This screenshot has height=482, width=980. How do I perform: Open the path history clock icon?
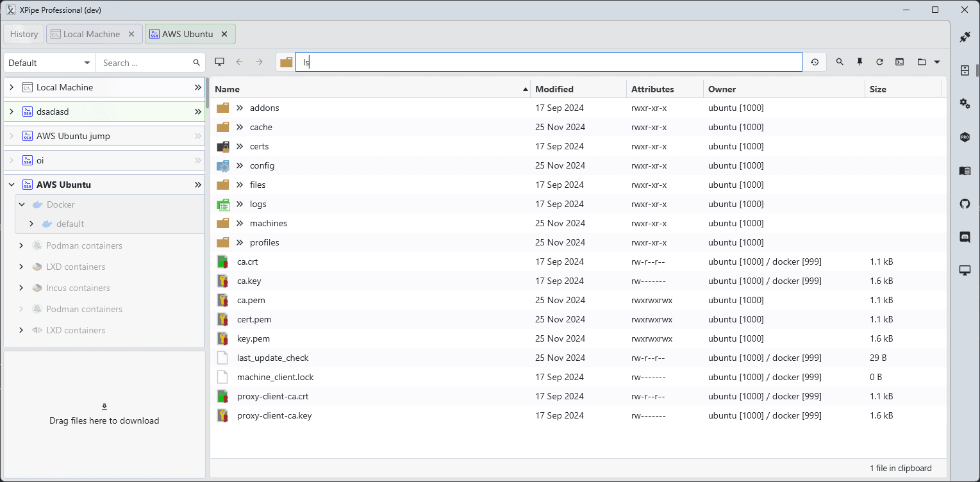pyautogui.click(x=815, y=62)
